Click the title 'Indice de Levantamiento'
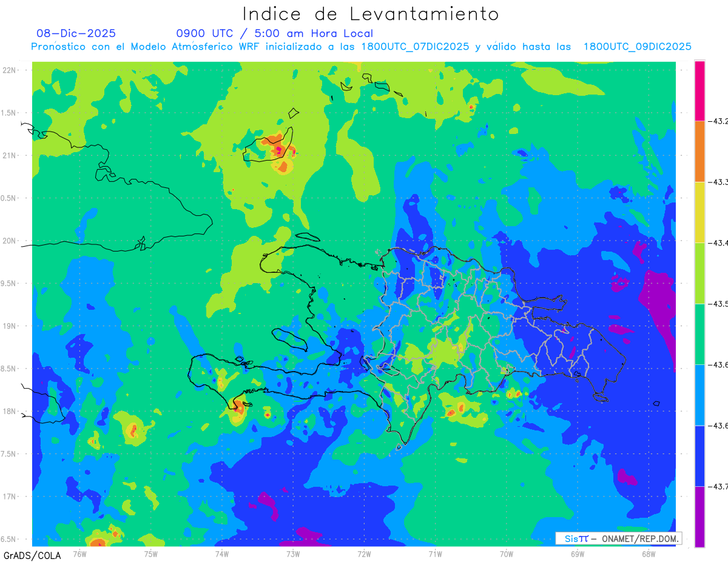Image resolution: width=728 pixels, height=562 pixels. (x=371, y=13)
